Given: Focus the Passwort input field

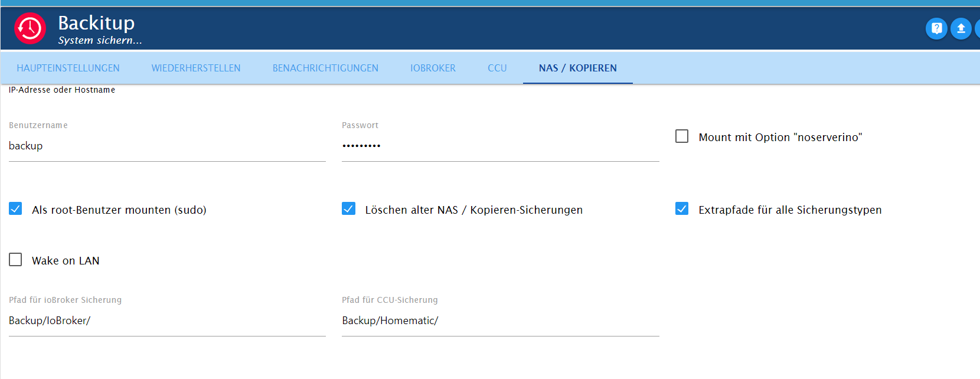Looking at the screenshot, I should (501, 146).
